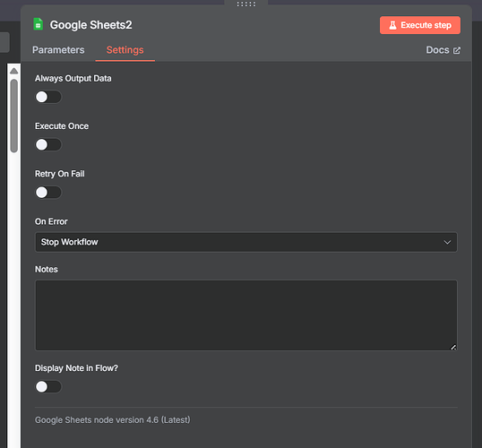Click the flask icon on Execute step
Viewport: 482px width, 448px height.
click(392, 25)
